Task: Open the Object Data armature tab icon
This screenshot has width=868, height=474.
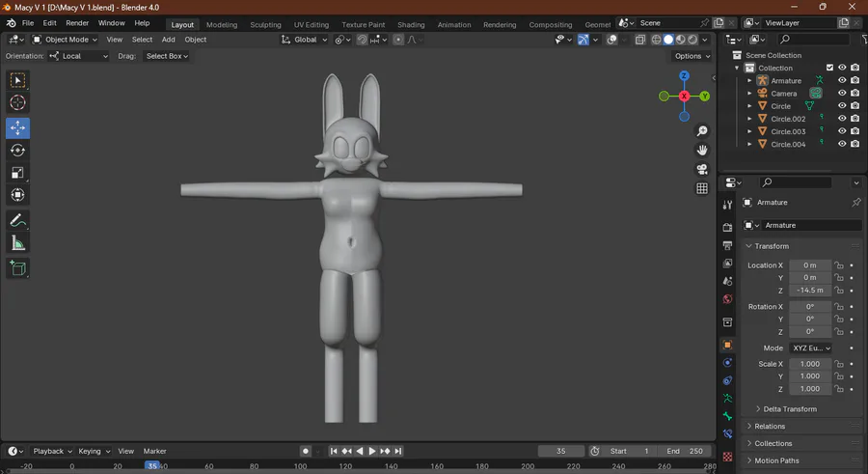Action: (727, 399)
